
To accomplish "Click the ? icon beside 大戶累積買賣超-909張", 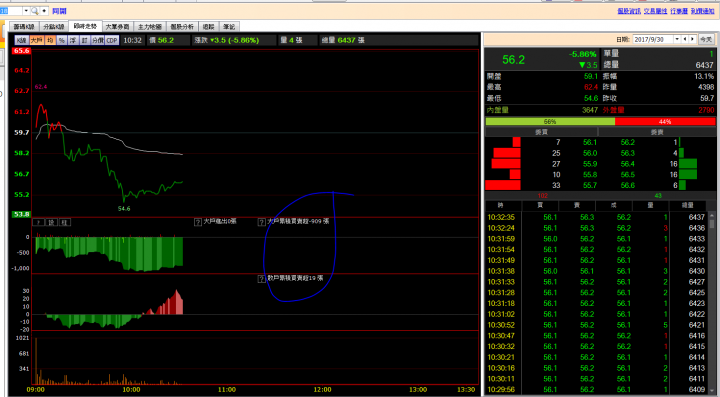I will 262,222.
